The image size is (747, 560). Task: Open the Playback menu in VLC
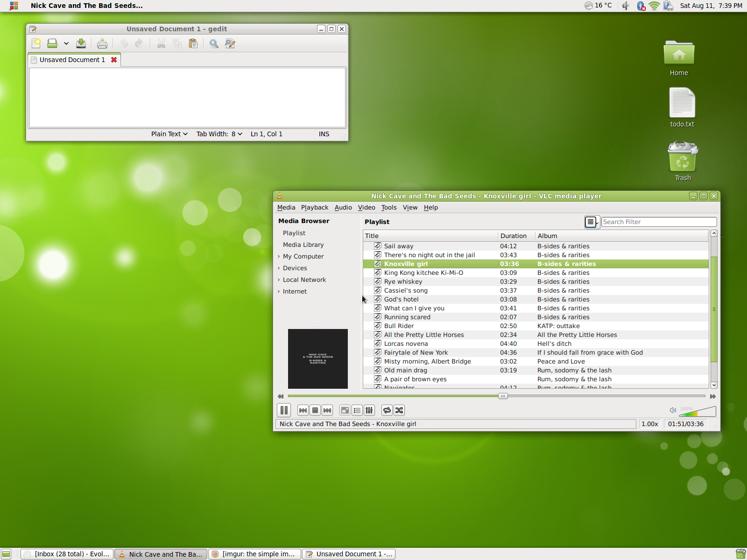click(314, 207)
